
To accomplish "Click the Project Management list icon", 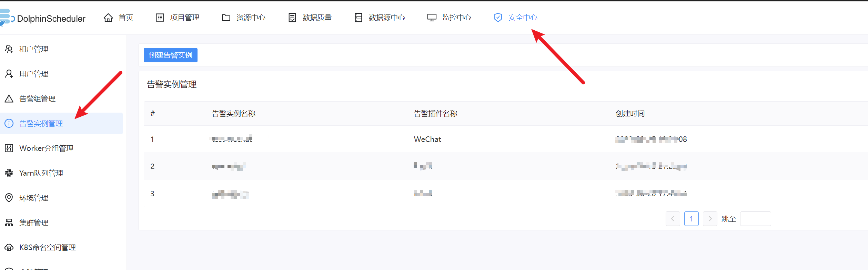I will coord(160,18).
